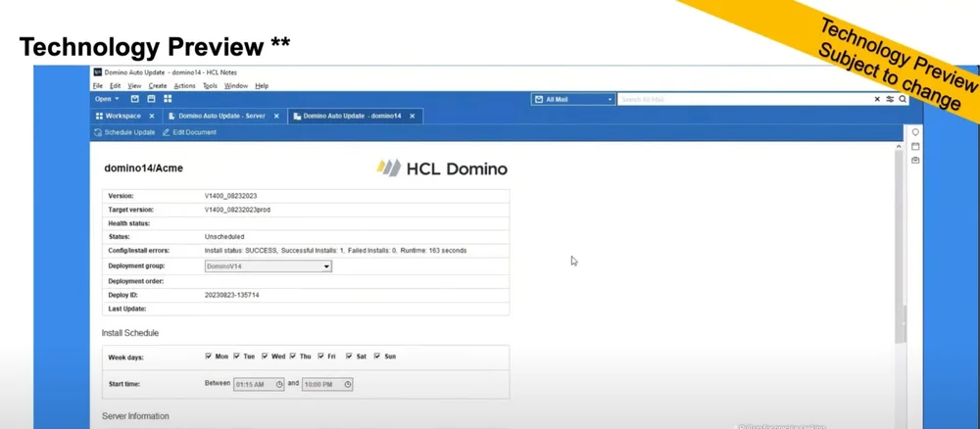Click the clock icon in 01:15 AM field
Screen dimensions: 980x429
[x=279, y=384]
